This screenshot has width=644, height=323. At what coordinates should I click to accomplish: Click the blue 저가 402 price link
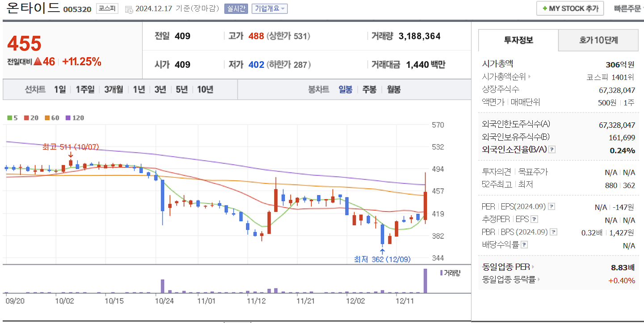[257, 64]
